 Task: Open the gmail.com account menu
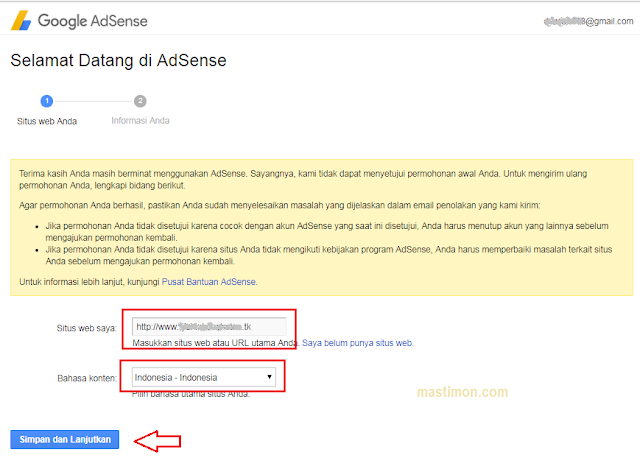(x=588, y=21)
